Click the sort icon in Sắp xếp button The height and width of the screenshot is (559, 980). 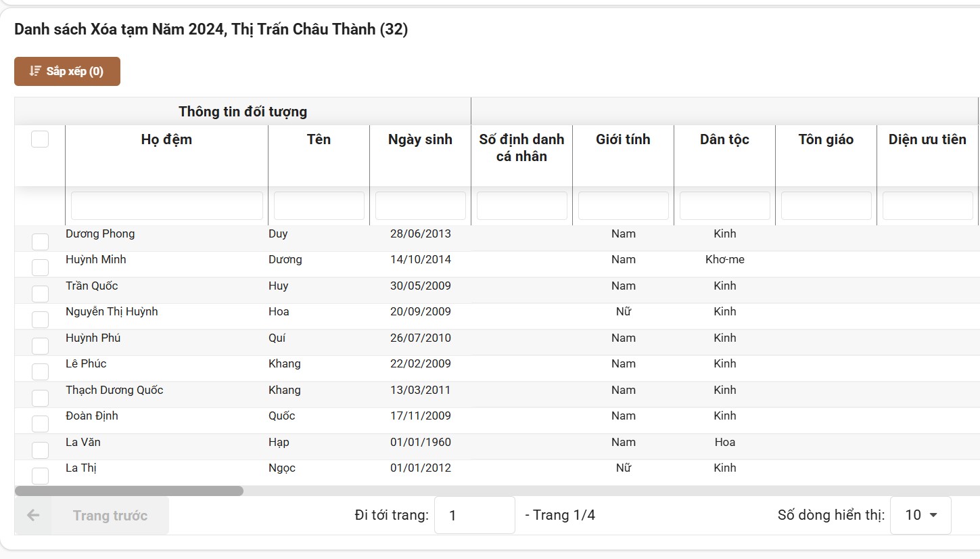(x=35, y=71)
